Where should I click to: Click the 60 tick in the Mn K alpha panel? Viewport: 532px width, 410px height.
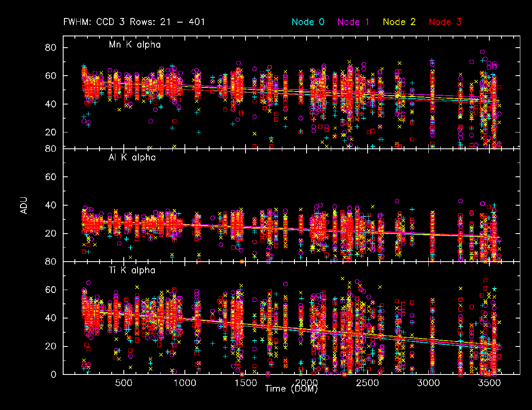click(50, 76)
